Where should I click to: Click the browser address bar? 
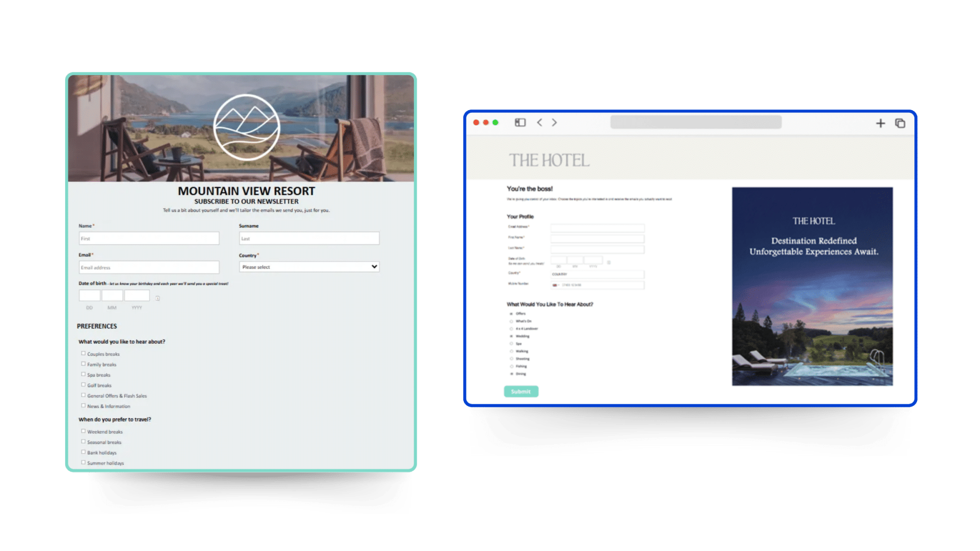click(x=696, y=122)
